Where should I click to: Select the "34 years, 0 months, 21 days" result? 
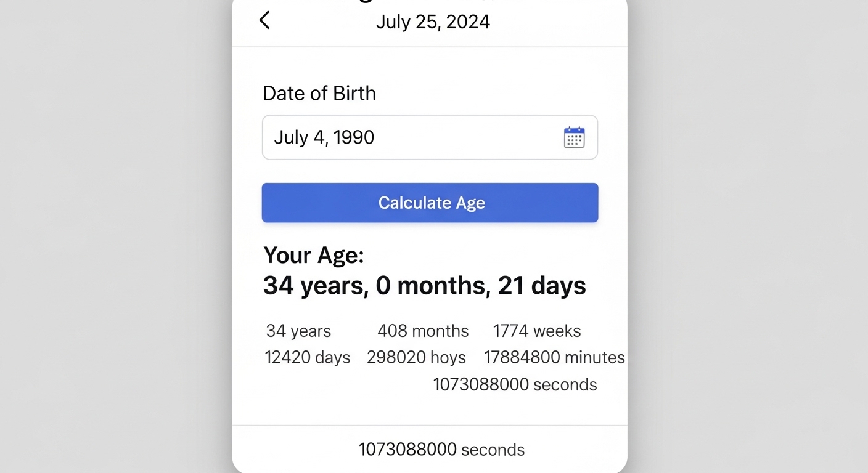click(424, 286)
